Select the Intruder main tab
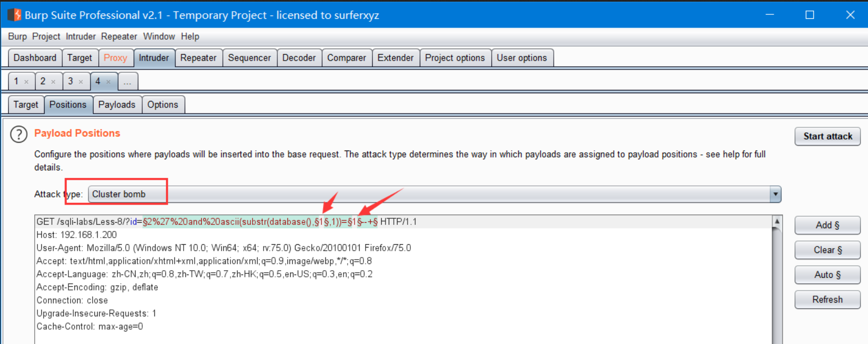This screenshot has width=868, height=344. [154, 58]
